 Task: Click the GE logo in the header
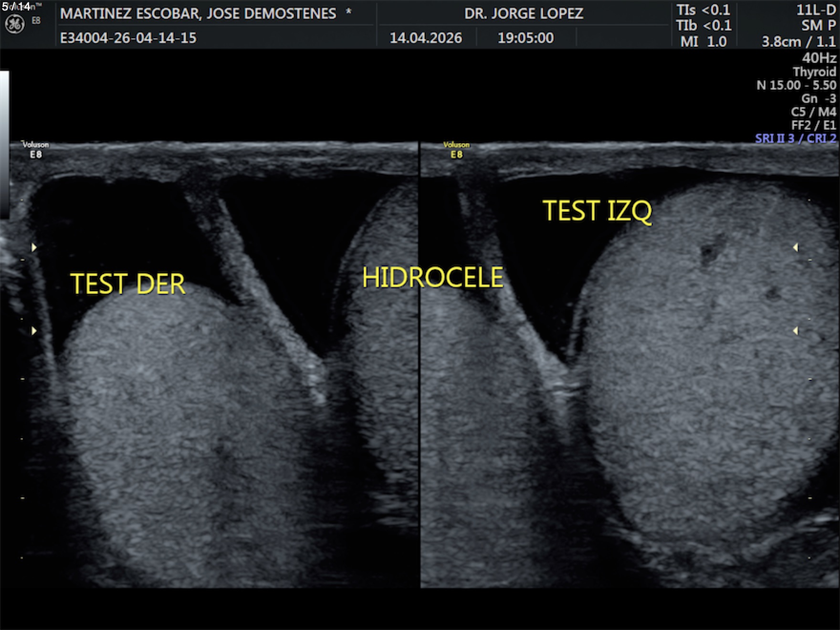click(x=15, y=24)
